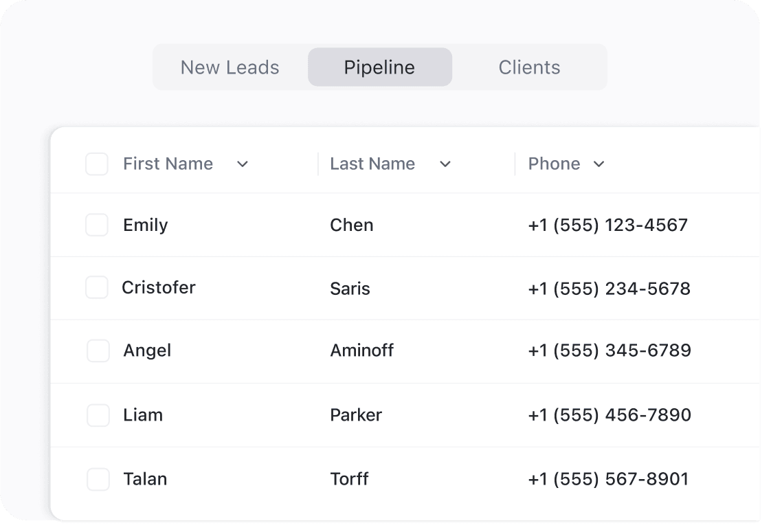
Task: Select Cristofer Saris's row checkbox
Action: [x=98, y=288]
